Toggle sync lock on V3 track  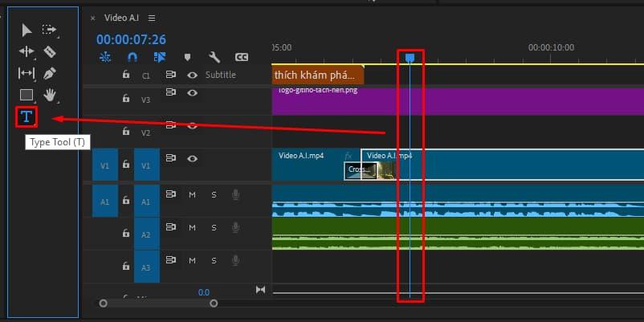[171, 92]
